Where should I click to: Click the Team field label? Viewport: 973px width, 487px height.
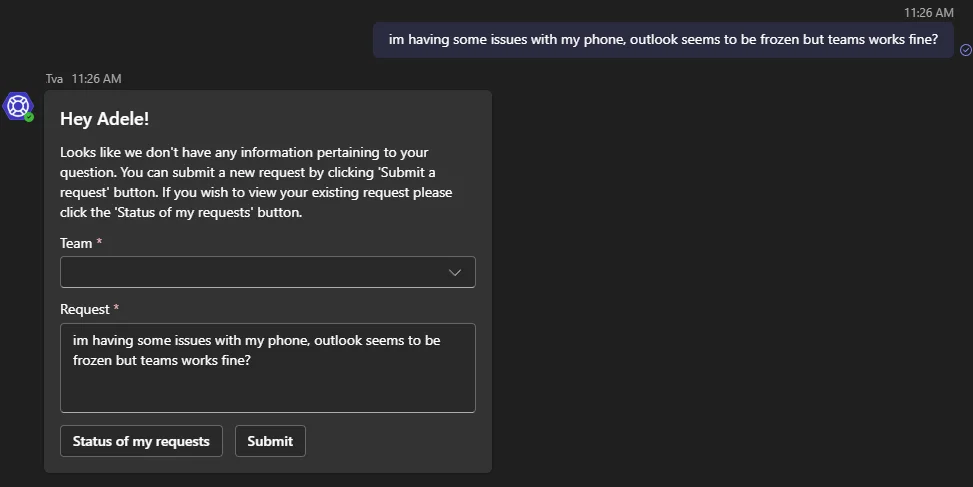76,243
